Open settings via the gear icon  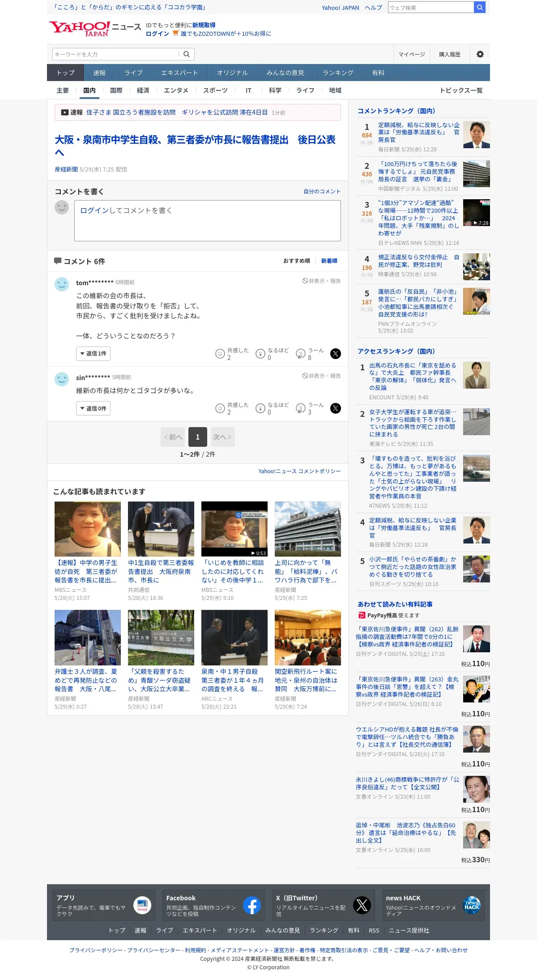pyautogui.click(x=480, y=54)
